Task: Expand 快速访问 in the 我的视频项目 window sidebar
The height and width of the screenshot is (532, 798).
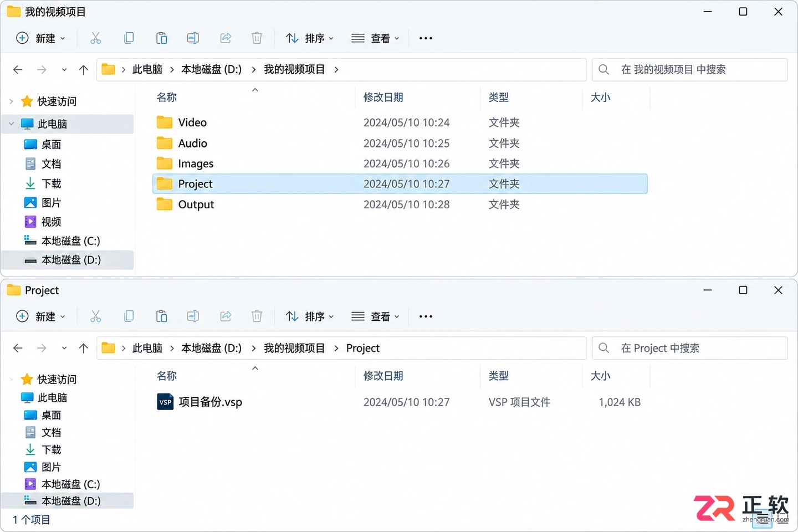Action: pyautogui.click(x=11, y=101)
